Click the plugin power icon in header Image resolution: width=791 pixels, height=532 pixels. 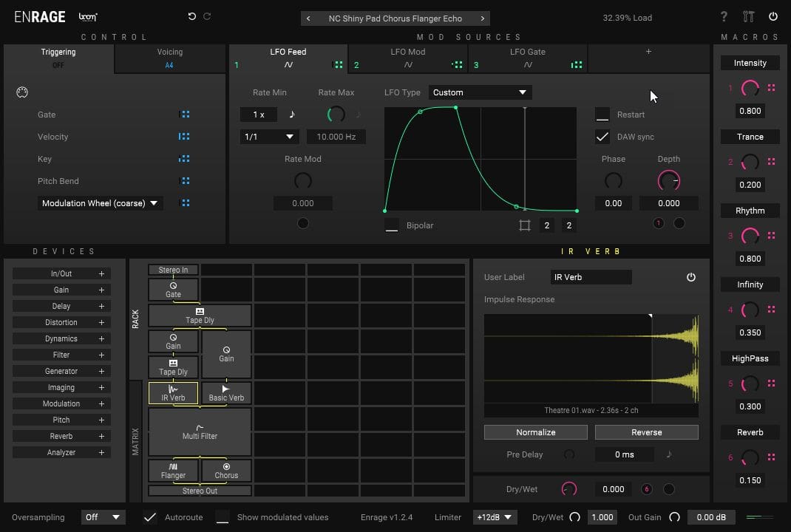point(773,17)
